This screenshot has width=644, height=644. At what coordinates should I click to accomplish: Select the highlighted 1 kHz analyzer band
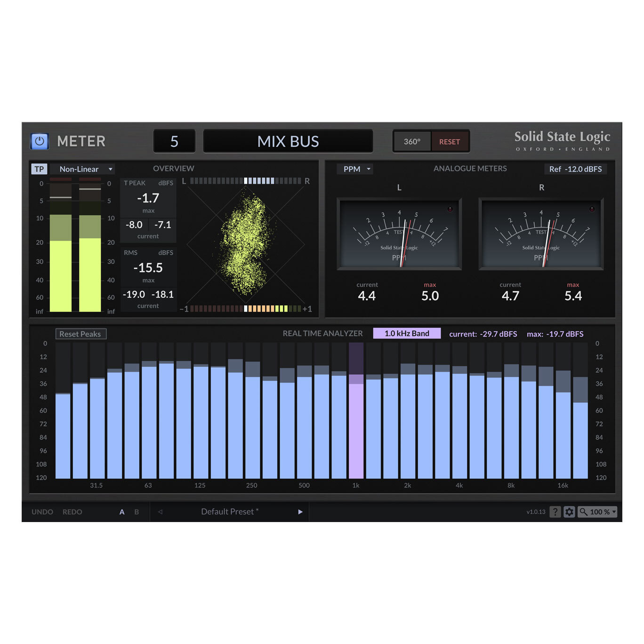point(357,414)
